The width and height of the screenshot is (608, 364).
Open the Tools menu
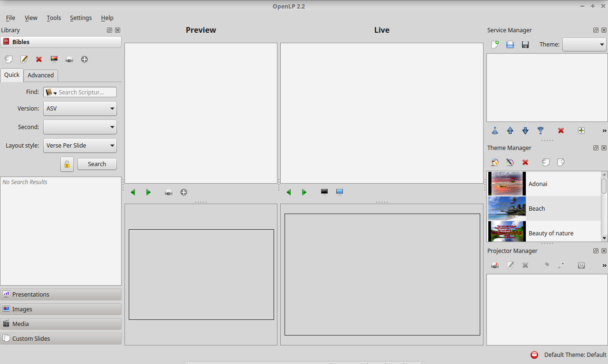(54, 18)
